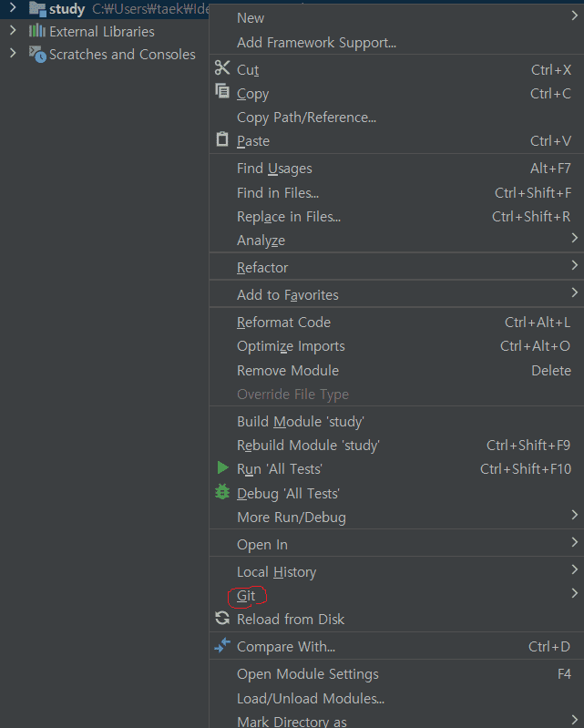This screenshot has height=728, width=584.
Task: Click Scratches and Consoles icon
Action: [x=37, y=54]
